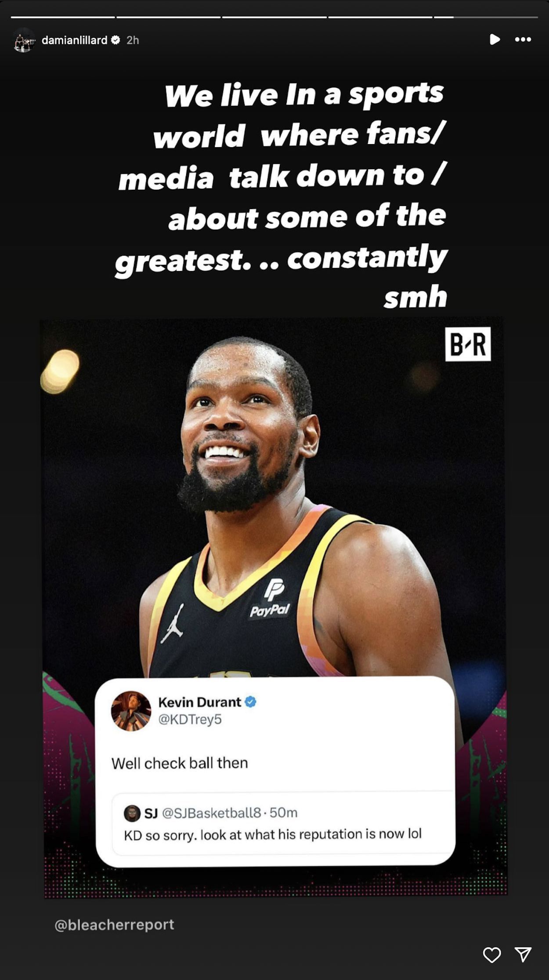Screen dimensions: 549x980
Task: Open the @bleacherreport mention
Action: 114,925
